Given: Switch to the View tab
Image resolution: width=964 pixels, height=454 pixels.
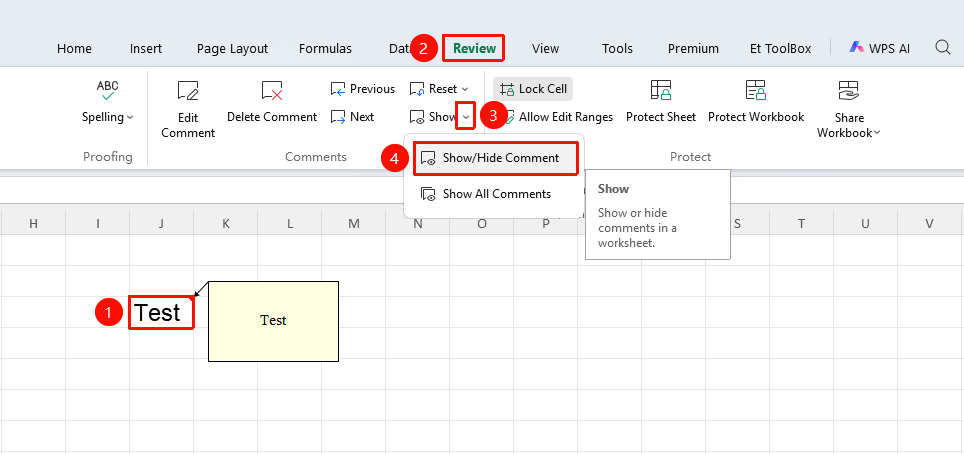Looking at the screenshot, I should pos(545,49).
